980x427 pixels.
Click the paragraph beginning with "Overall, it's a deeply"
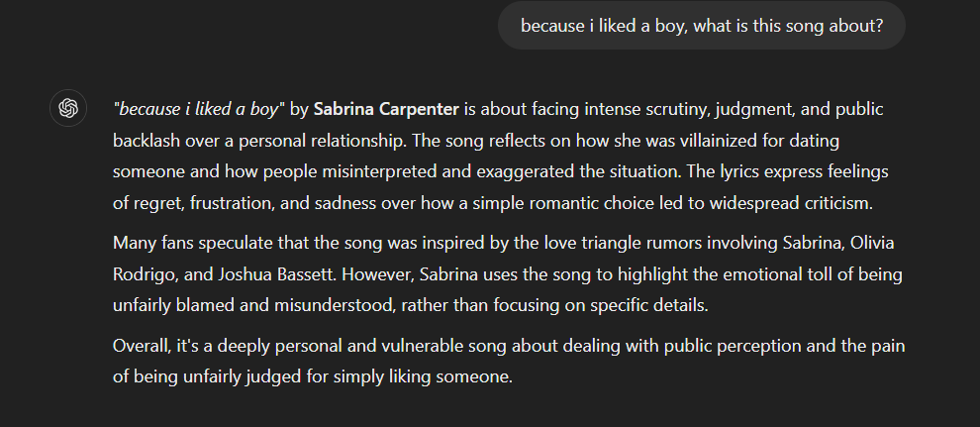coord(509,361)
